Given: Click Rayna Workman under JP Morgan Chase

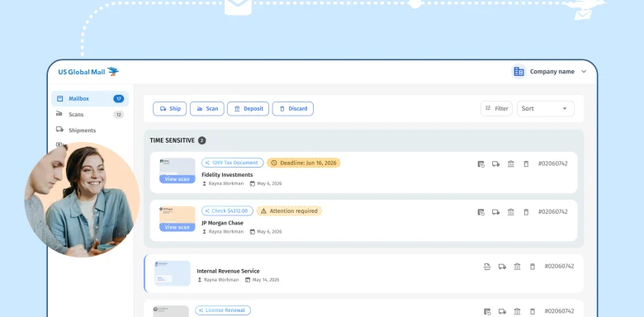Looking at the screenshot, I should [x=226, y=232].
